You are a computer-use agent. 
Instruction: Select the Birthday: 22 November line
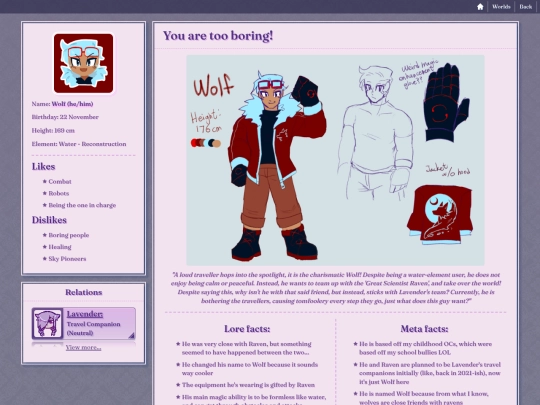pyautogui.click(x=65, y=117)
